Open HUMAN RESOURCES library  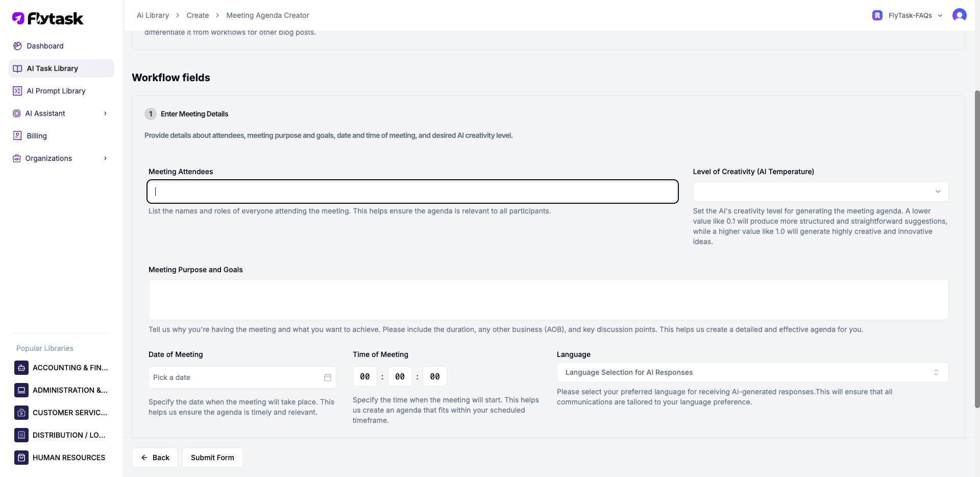click(x=61, y=458)
